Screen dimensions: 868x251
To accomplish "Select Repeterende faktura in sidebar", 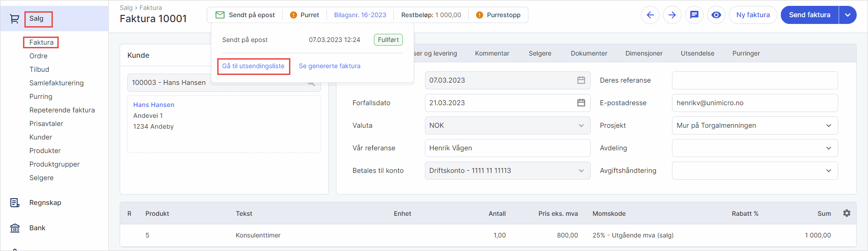I will coord(62,110).
